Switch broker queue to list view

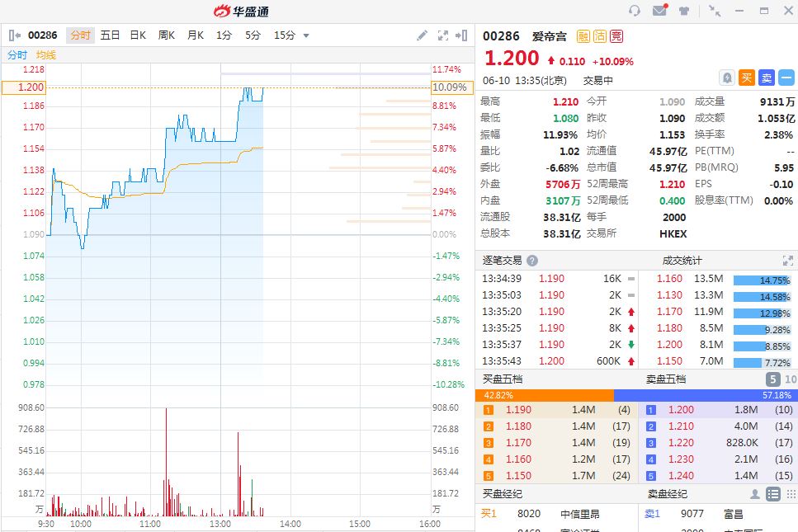pos(773,493)
